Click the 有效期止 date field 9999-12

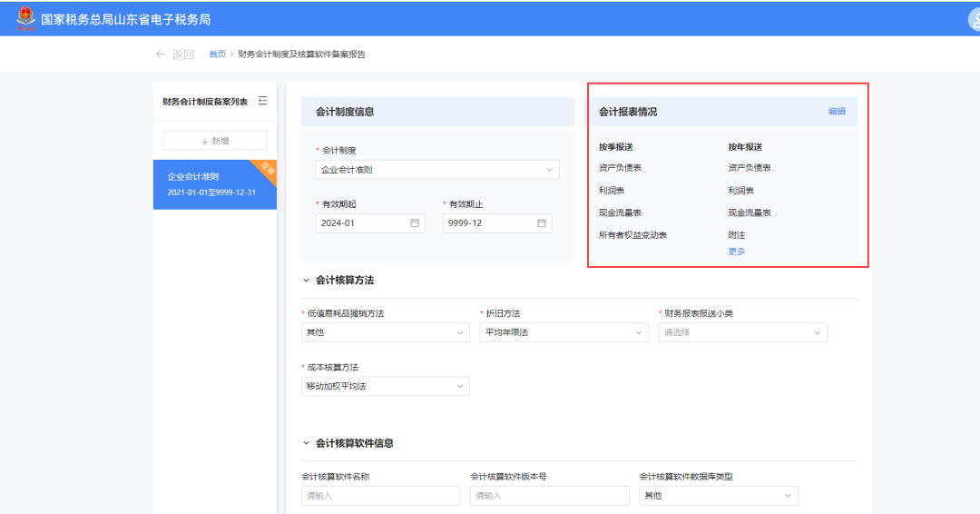497,223
